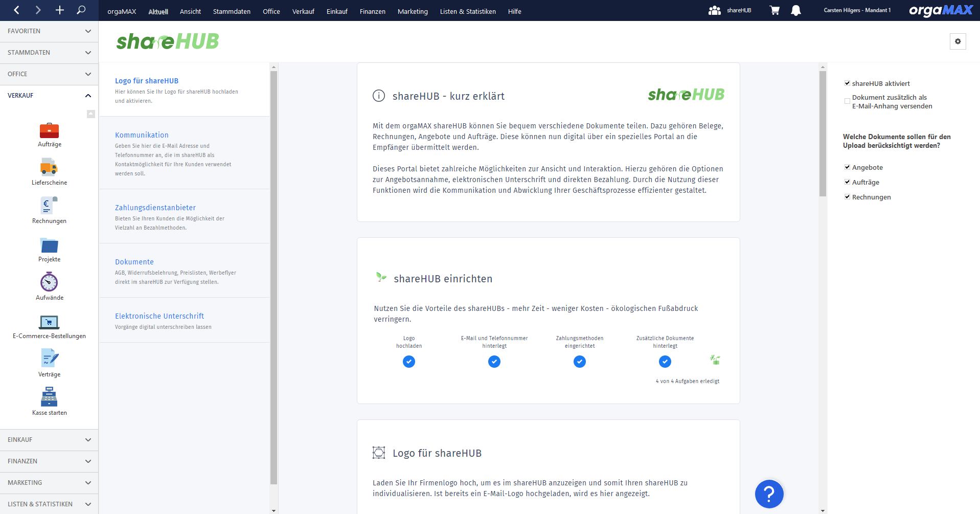Image resolution: width=980 pixels, height=514 pixels.
Task: Open the shopping cart icon
Action: 774,10
